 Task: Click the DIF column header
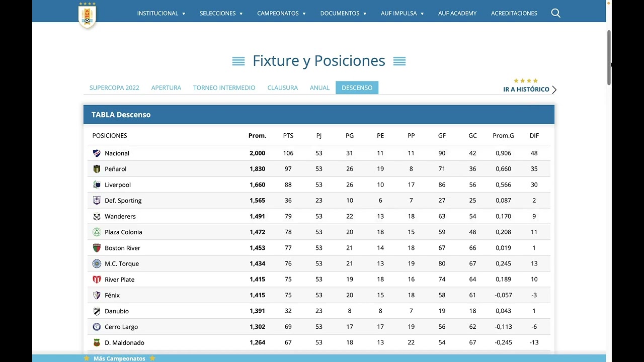point(534,136)
